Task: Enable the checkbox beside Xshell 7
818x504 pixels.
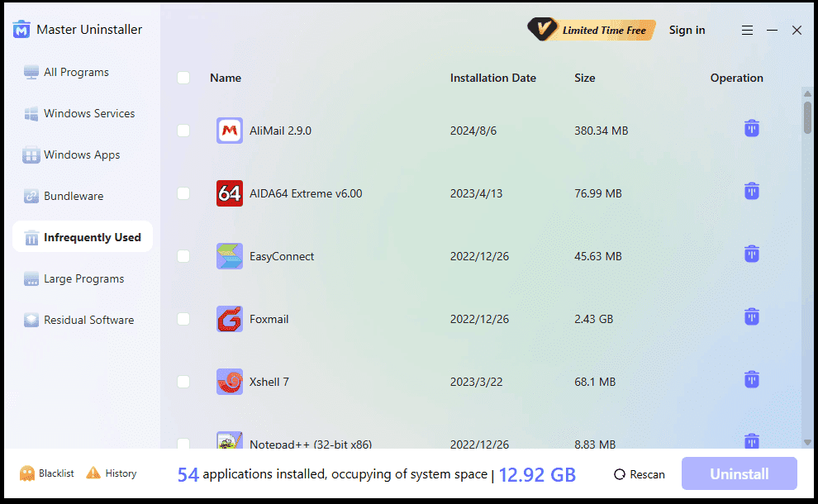Action: tap(183, 382)
